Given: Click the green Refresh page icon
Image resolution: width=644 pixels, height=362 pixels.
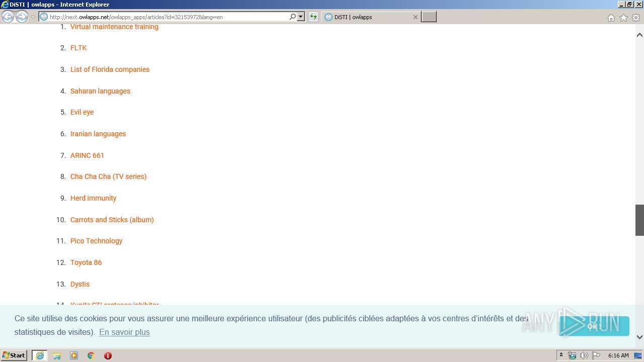Looking at the screenshot, I should pyautogui.click(x=313, y=17).
